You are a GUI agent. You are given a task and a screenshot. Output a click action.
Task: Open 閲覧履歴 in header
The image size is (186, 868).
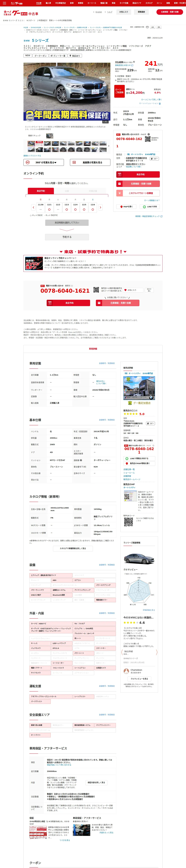click(x=141, y=12)
